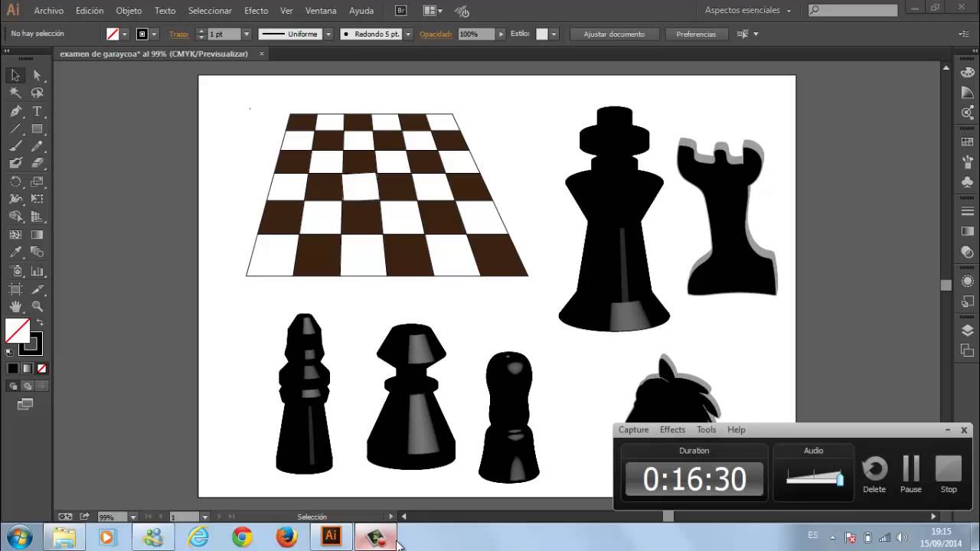Open the Layers panel icon
Image resolution: width=980 pixels, height=551 pixels.
coord(967,331)
